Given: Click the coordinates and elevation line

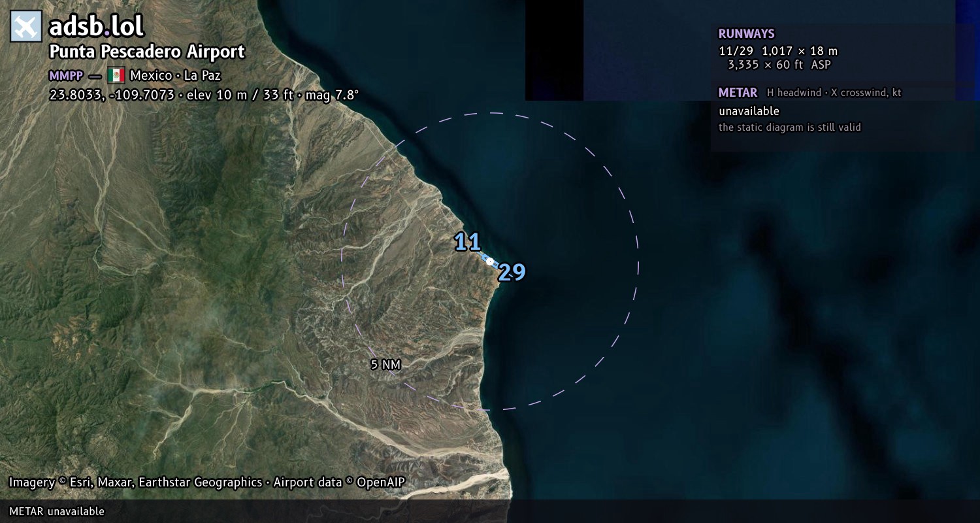Looking at the screenshot, I should point(204,95).
